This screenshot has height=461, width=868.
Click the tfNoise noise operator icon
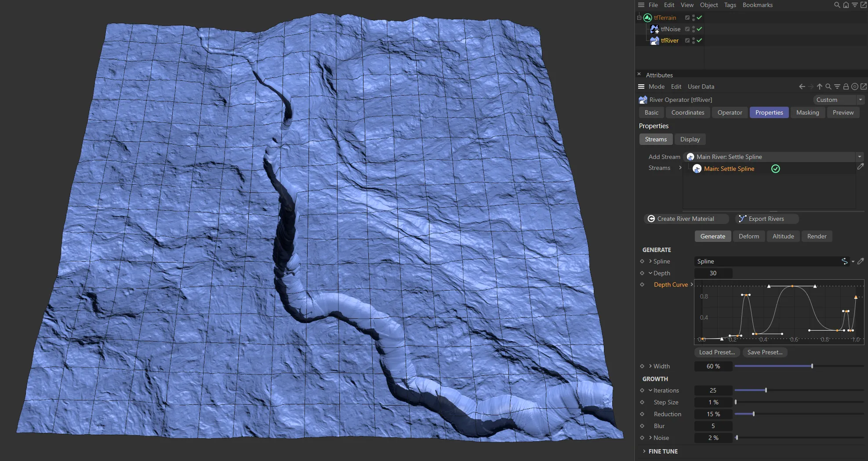pyautogui.click(x=654, y=29)
